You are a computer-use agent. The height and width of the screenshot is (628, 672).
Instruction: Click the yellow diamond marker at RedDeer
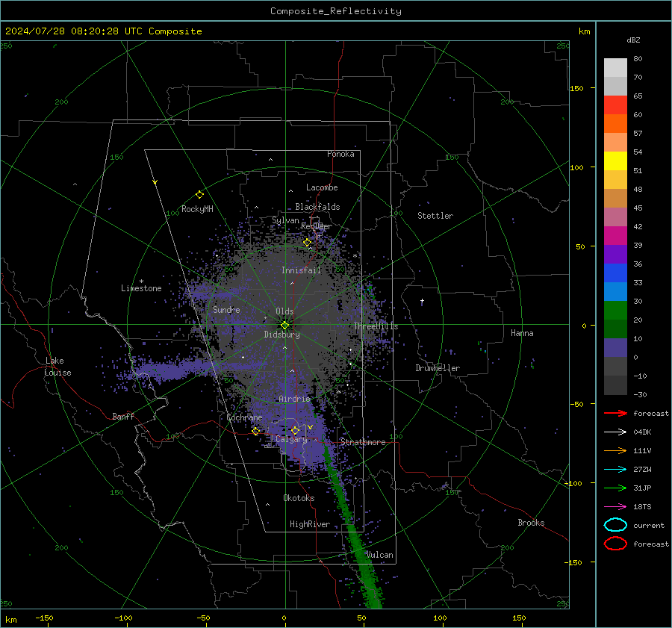pos(307,243)
